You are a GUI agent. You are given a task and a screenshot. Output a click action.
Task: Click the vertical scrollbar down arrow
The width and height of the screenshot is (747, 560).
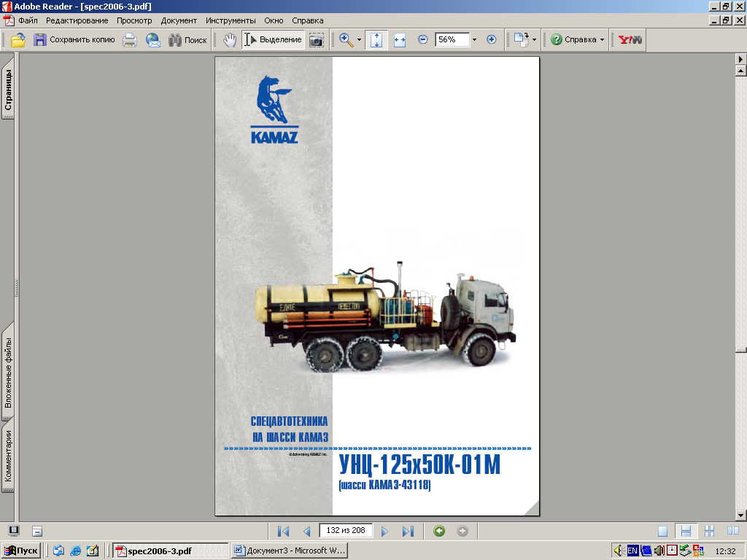click(741, 516)
